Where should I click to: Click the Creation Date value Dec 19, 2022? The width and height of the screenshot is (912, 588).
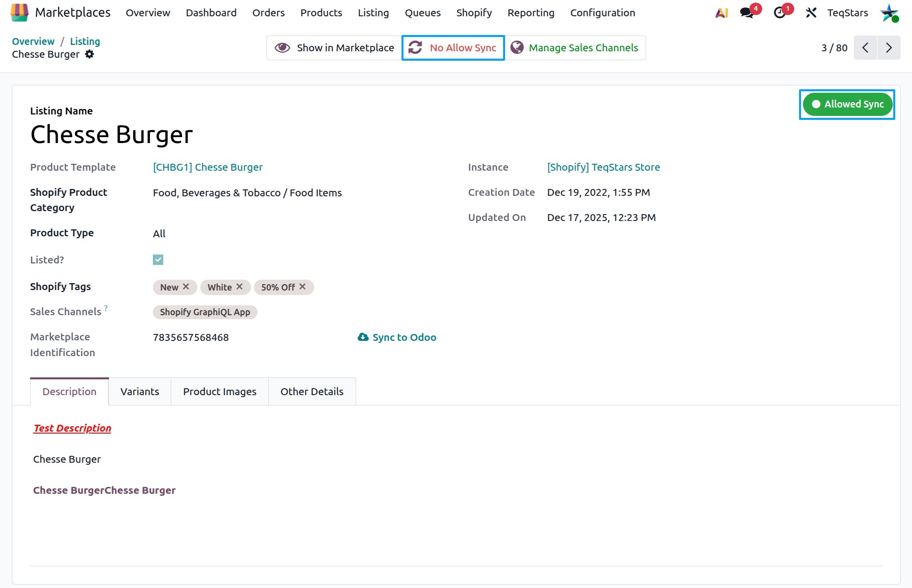(598, 192)
